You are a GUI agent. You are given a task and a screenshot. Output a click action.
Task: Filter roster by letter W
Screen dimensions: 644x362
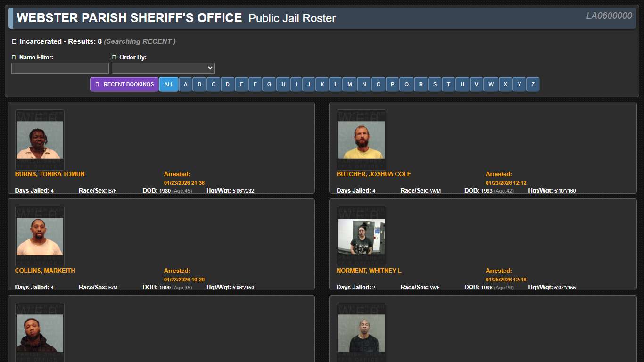click(x=491, y=84)
